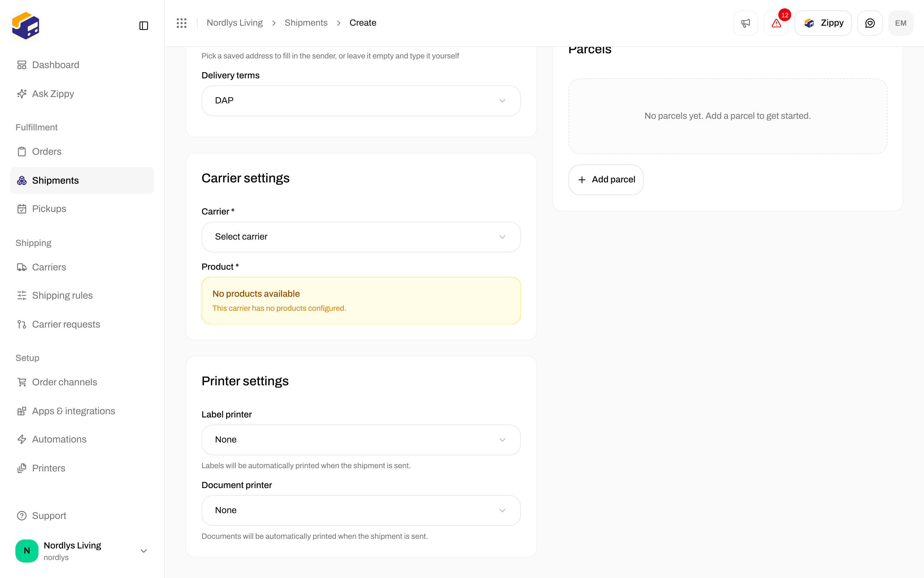Open the Select carrier dropdown
Image resolution: width=924 pixels, height=578 pixels.
pyautogui.click(x=361, y=237)
